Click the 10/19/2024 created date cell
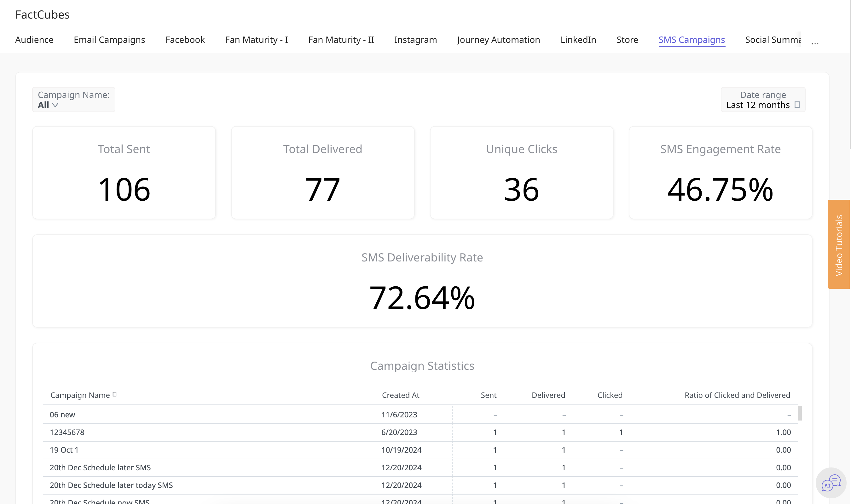The image size is (851, 504). (401, 450)
